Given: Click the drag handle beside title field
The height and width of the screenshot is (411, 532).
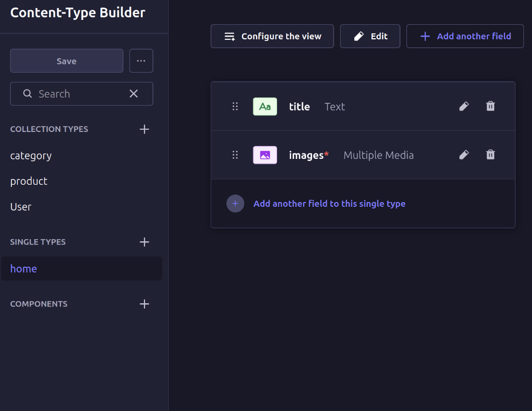Looking at the screenshot, I should click(x=235, y=106).
